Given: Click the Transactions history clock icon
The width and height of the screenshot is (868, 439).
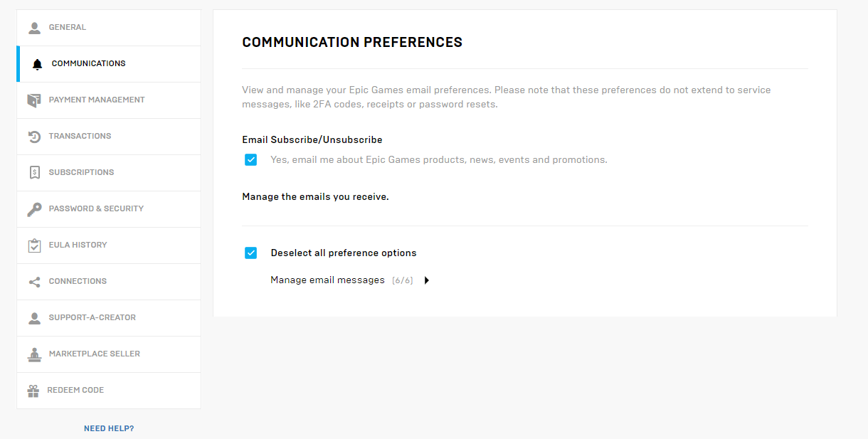Looking at the screenshot, I should coord(34,137).
